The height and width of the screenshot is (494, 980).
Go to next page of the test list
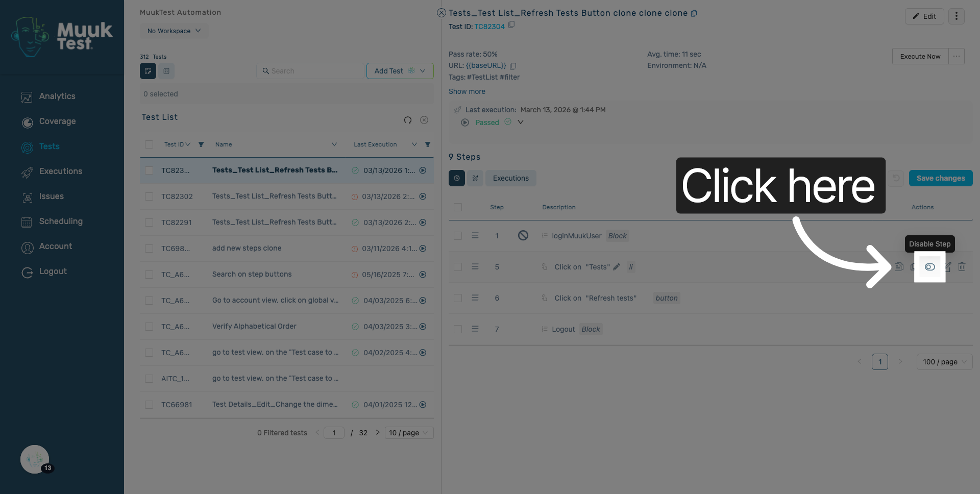pyautogui.click(x=378, y=432)
